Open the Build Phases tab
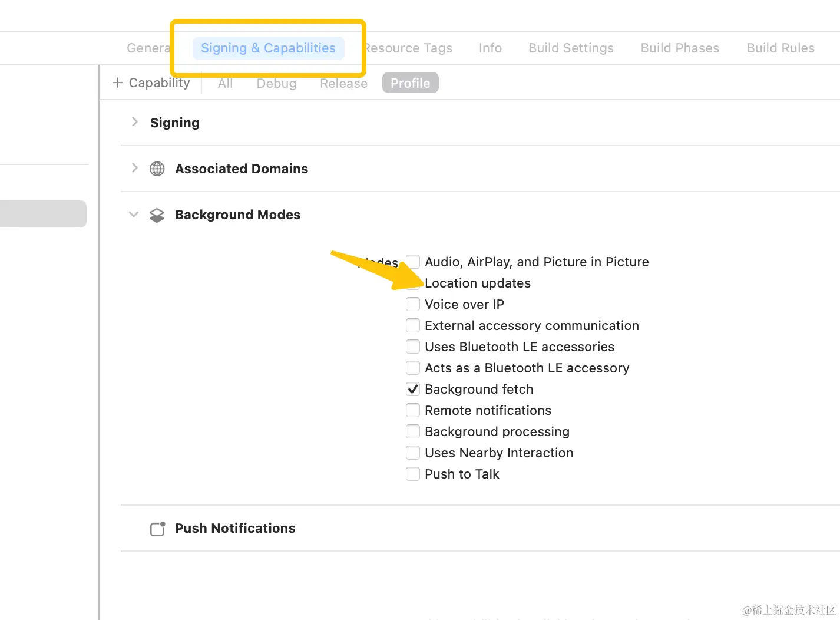Screen dimensions: 840x620 coord(680,48)
